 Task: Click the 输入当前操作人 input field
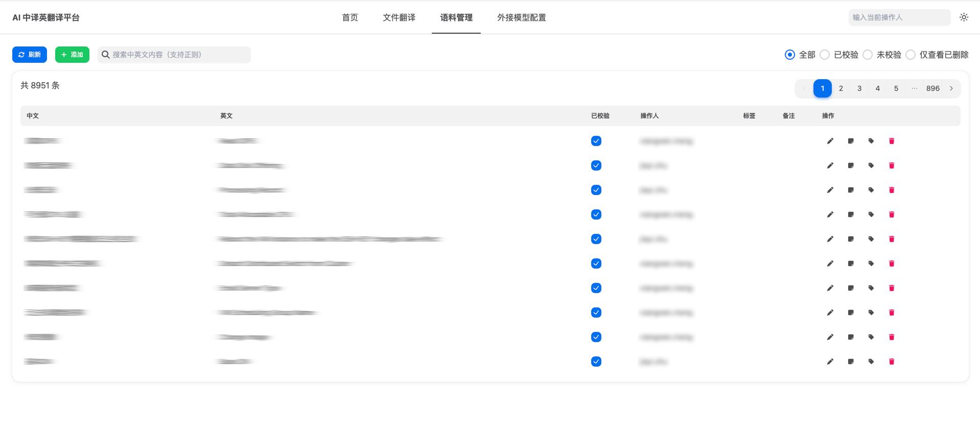pyautogui.click(x=899, y=17)
